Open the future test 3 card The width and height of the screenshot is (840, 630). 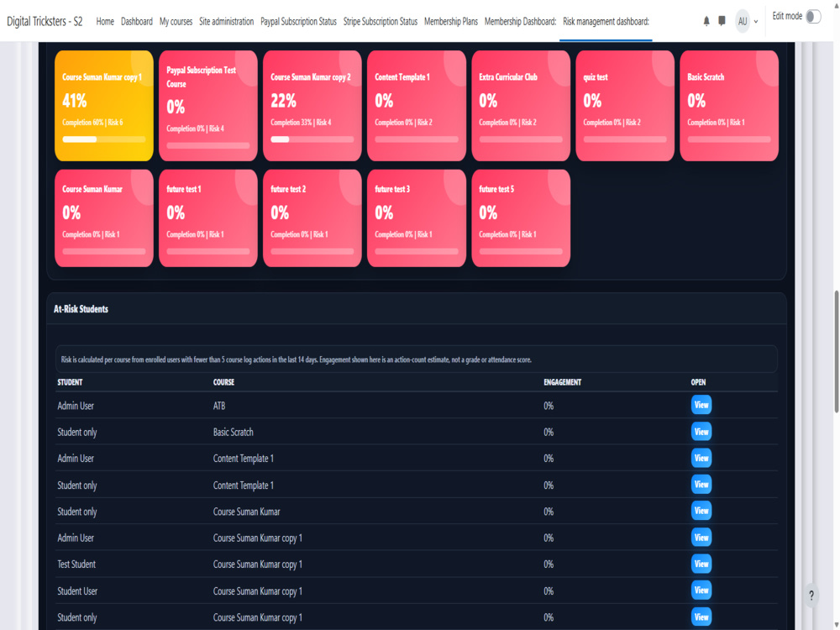coord(417,218)
